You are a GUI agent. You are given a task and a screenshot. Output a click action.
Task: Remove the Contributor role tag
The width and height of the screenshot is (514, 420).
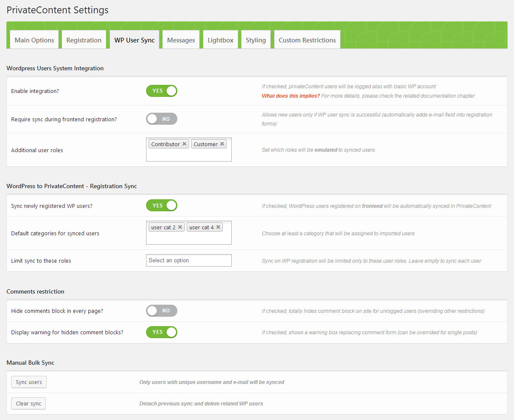tap(184, 144)
